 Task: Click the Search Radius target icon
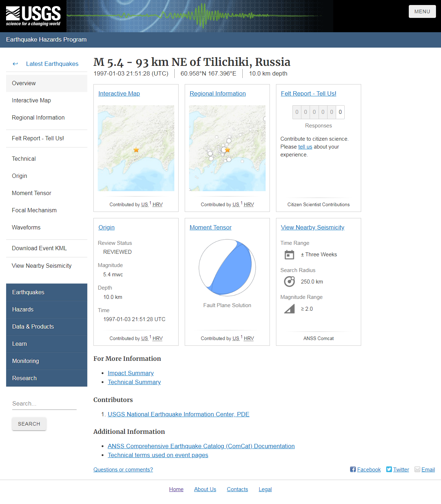click(x=289, y=282)
